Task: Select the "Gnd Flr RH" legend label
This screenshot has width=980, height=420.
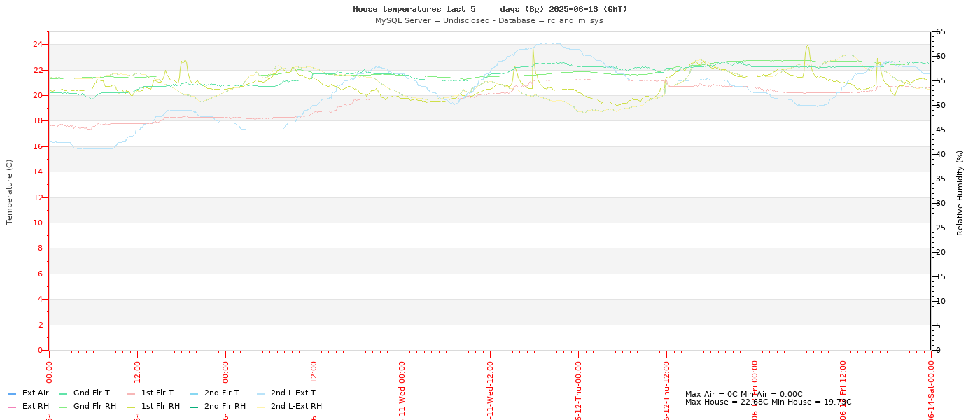Action: point(95,406)
